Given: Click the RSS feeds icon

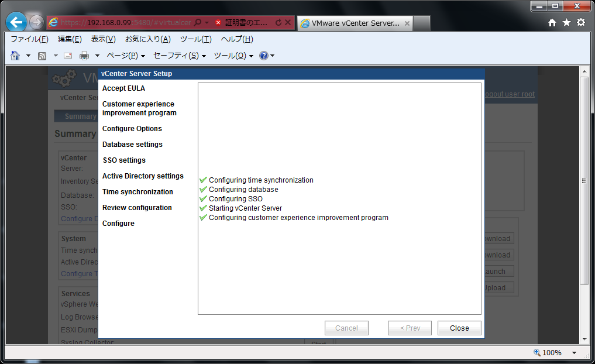Looking at the screenshot, I should tap(42, 56).
